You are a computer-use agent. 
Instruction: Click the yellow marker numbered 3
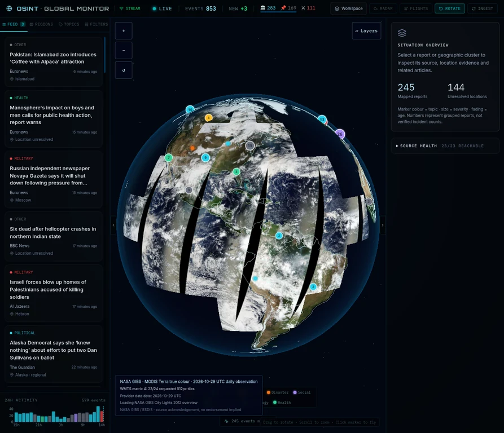pyautogui.click(x=209, y=118)
